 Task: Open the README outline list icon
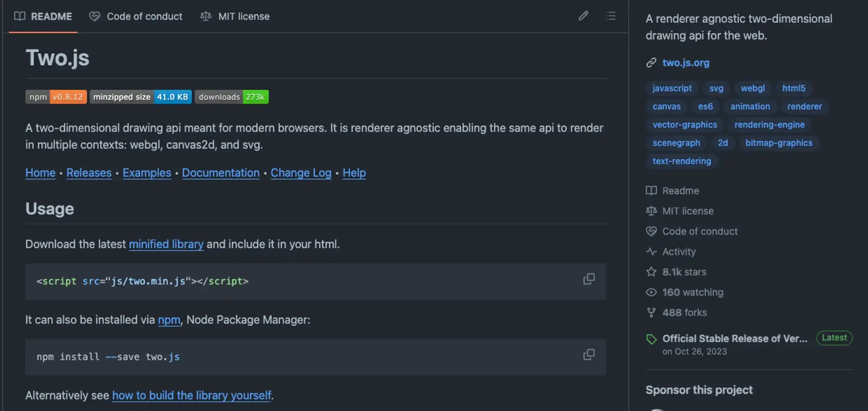(x=611, y=16)
